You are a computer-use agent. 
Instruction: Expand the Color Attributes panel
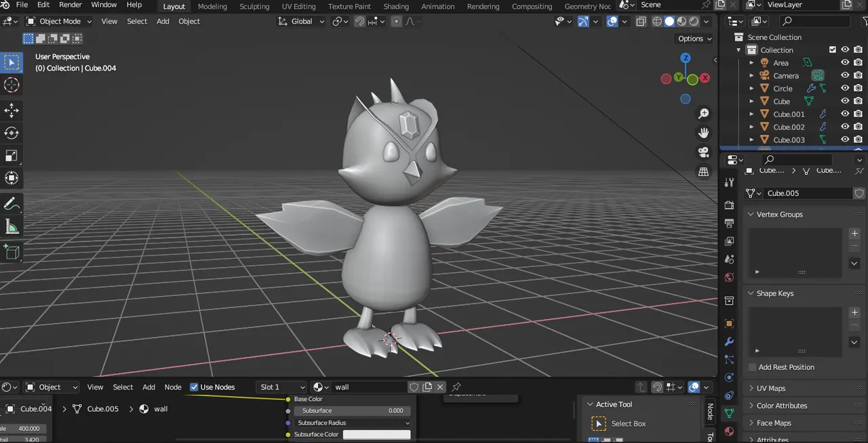(x=782, y=406)
